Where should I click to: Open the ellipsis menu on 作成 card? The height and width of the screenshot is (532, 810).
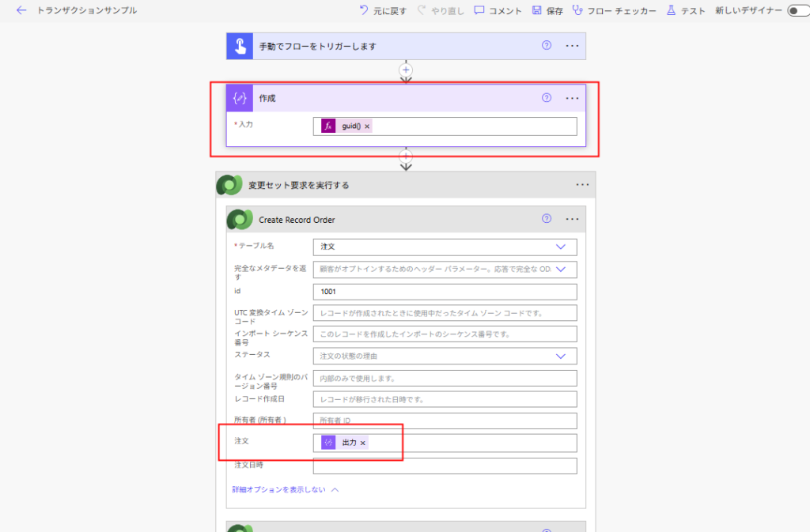[x=572, y=98]
